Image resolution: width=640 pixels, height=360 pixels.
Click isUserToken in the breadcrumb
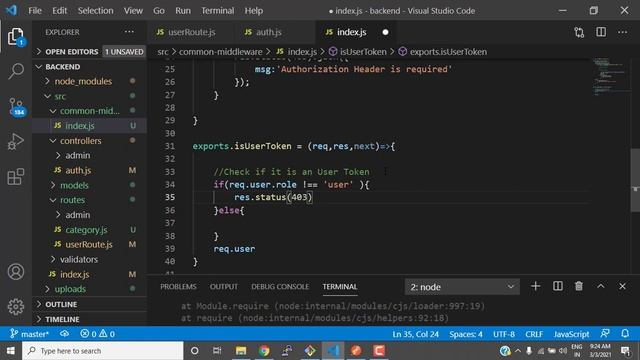(x=358, y=52)
